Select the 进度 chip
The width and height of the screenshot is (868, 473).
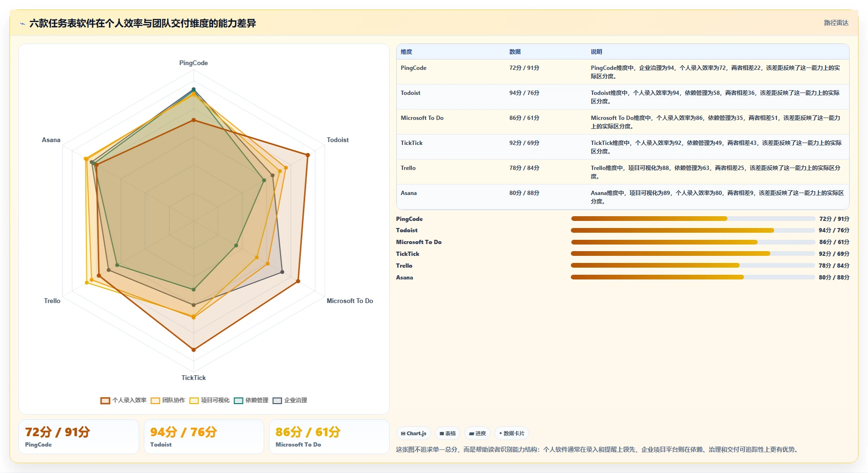[x=477, y=433]
